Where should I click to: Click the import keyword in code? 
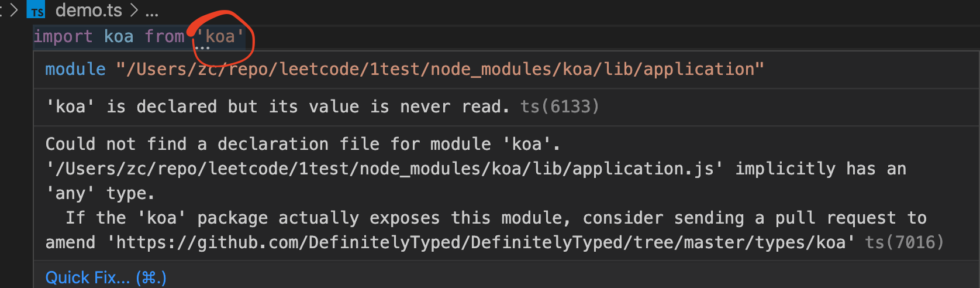tap(63, 36)
